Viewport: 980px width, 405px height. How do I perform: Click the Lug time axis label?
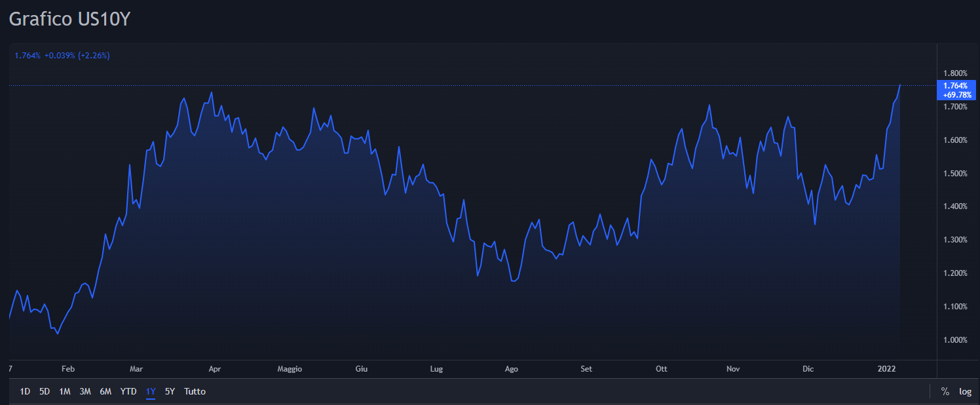pyautogui.click(x=436, y=369)
